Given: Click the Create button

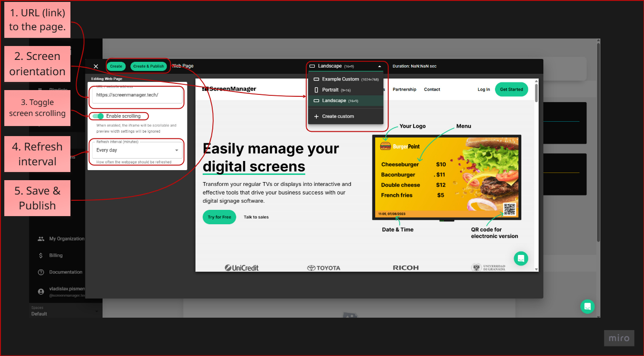Looking at the screenshot, I should (116, 66).
